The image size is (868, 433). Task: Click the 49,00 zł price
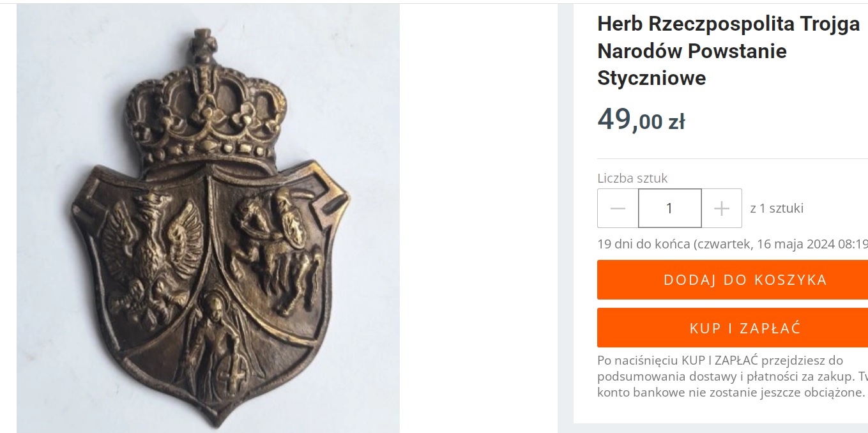(x=641, y=119)
